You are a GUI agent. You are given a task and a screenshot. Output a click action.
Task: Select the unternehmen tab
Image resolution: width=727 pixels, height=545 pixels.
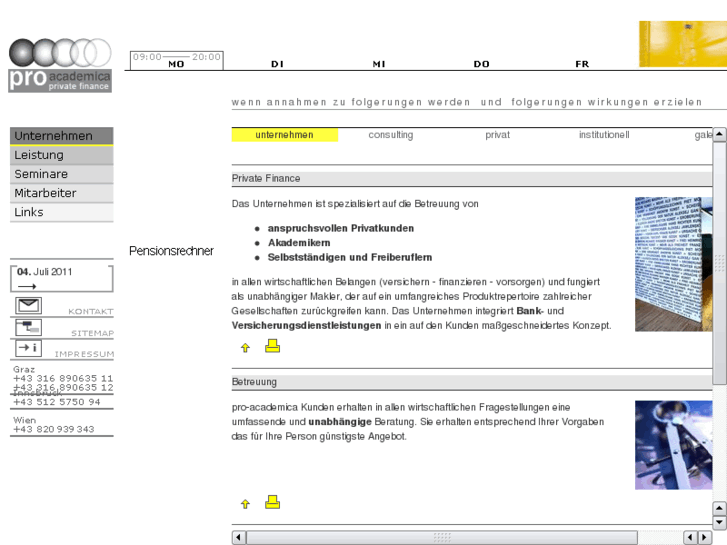point(285,135)
